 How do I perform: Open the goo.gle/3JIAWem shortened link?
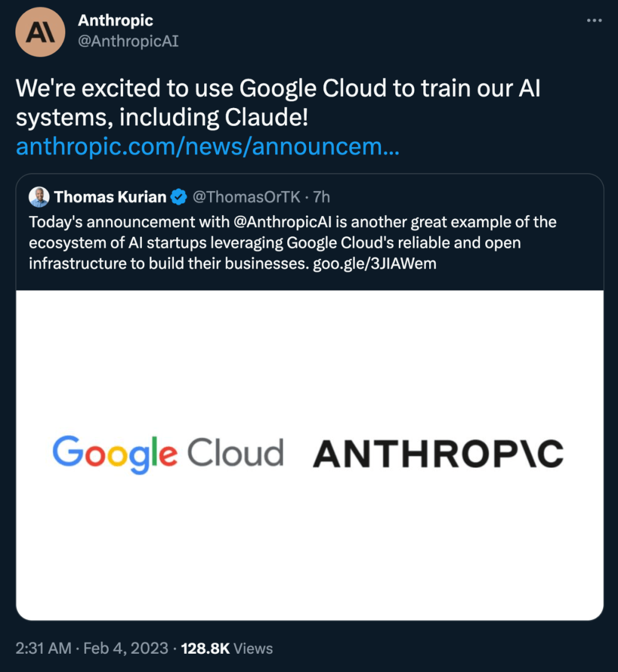(x=375, y=264)
